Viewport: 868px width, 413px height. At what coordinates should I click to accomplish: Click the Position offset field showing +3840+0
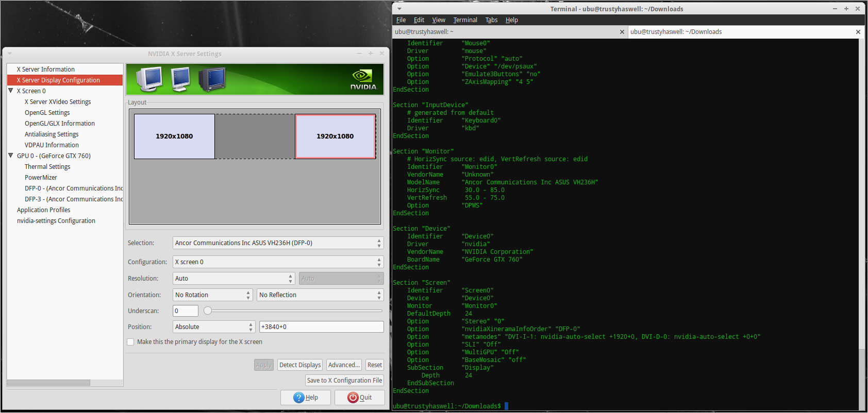point(322,327)
